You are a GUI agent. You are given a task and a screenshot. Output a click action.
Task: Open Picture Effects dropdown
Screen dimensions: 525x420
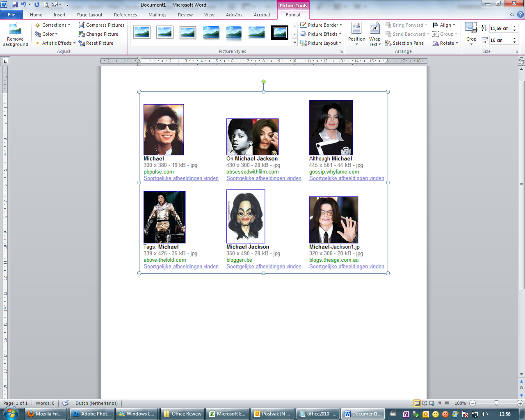pos(321,34)
